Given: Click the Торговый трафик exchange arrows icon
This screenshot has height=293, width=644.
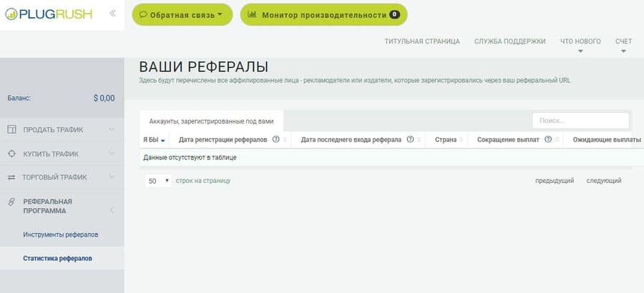Looking at the screenshot, I should point(11,177).
